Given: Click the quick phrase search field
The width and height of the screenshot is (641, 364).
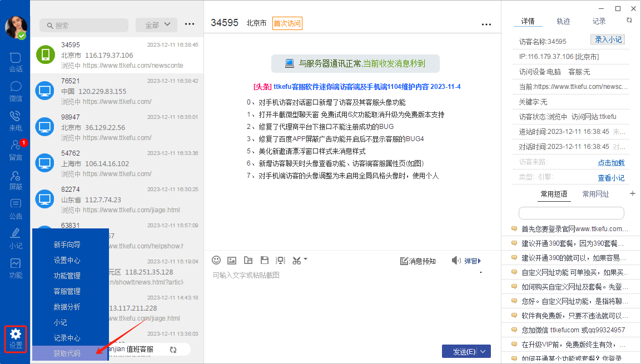Looking at the screenshot, I should (x=571, y=213).
